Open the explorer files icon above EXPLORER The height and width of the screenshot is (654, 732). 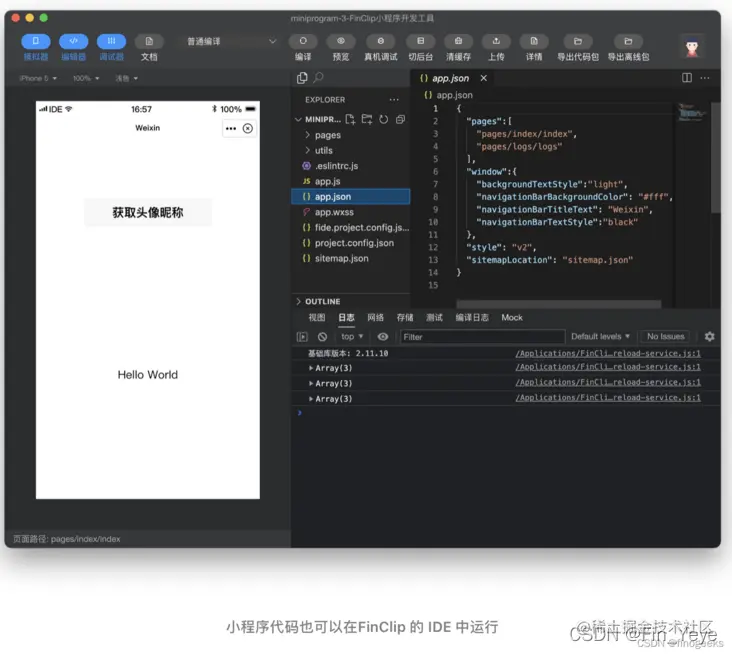tap(302, 78)
